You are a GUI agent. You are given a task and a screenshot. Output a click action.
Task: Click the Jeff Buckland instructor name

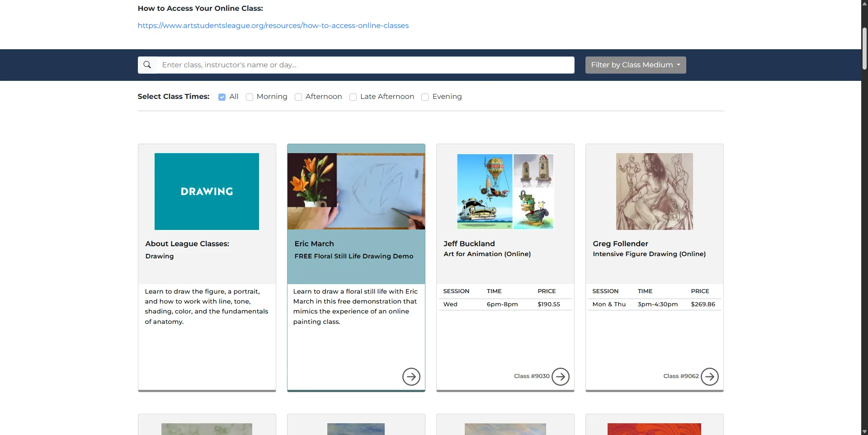[469, 244]
